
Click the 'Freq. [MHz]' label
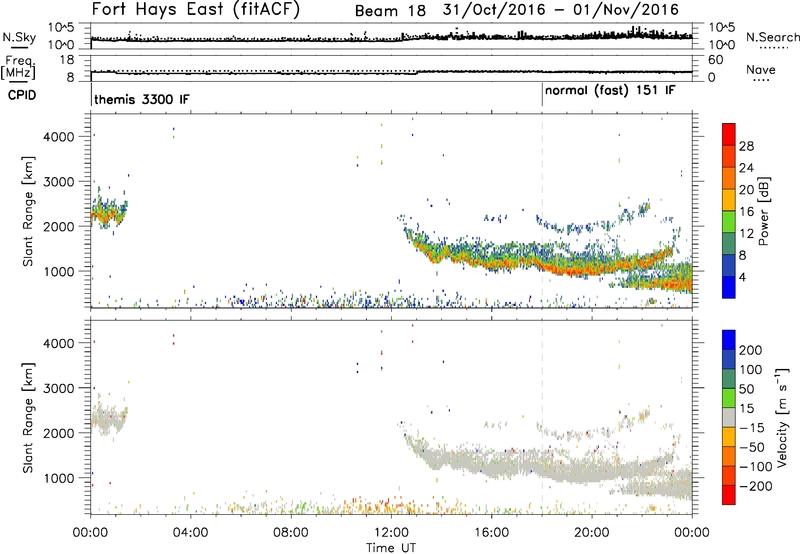coord(18,68)
